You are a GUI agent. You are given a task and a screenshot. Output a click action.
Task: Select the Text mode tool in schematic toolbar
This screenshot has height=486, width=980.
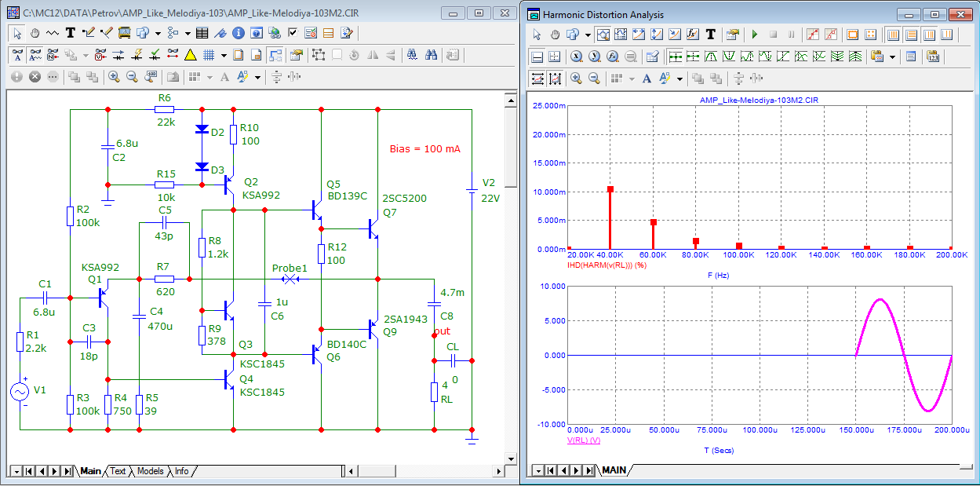[x=71, y=33]
